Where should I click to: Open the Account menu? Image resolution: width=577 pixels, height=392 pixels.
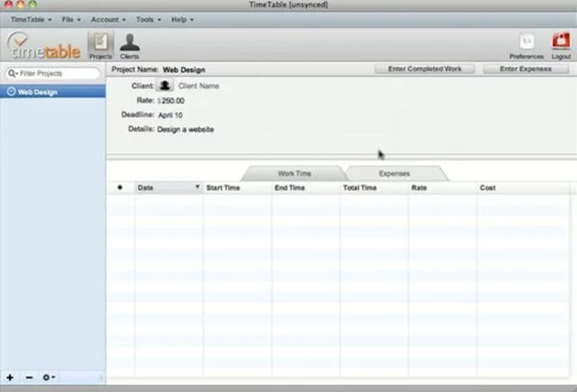point(108,20)
